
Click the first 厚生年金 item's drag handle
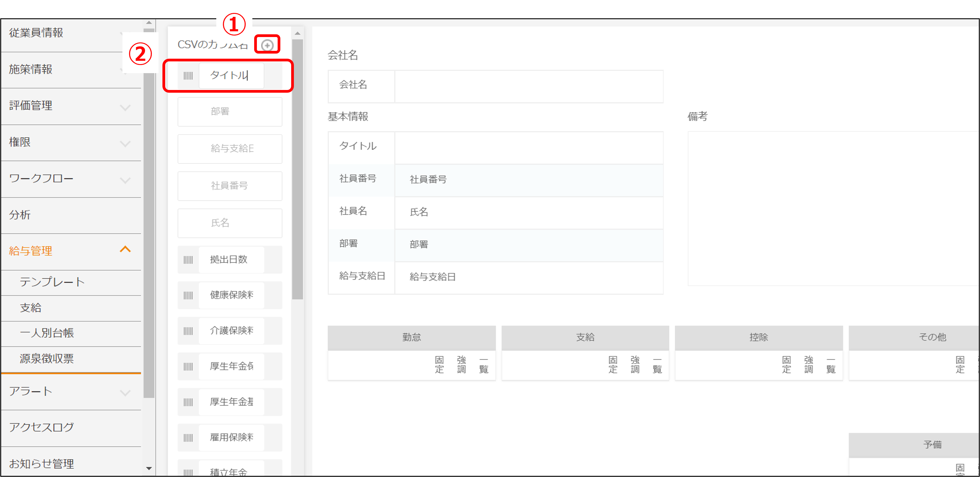188,367
